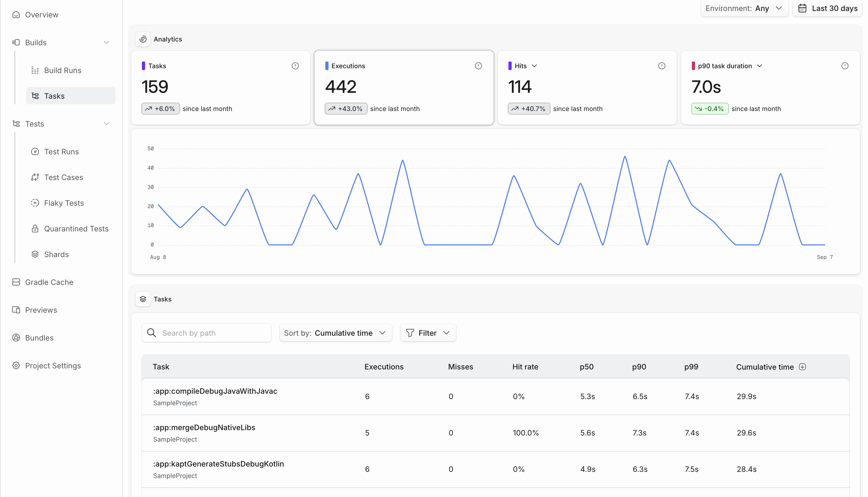Open Test Cases page

point(63,177)
